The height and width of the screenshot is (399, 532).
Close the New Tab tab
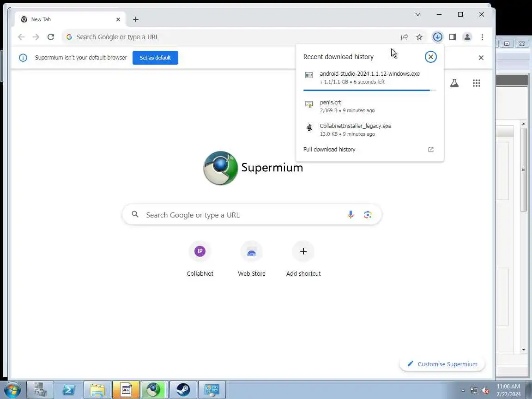click(x=118, y=19)
